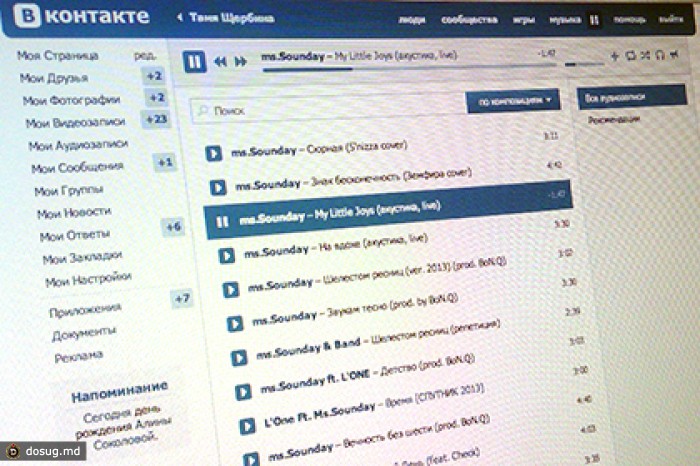This screenshot has height=466, width=700.
Task: Go back to Таня Щербина profile
Action: [x=226, y=18]
